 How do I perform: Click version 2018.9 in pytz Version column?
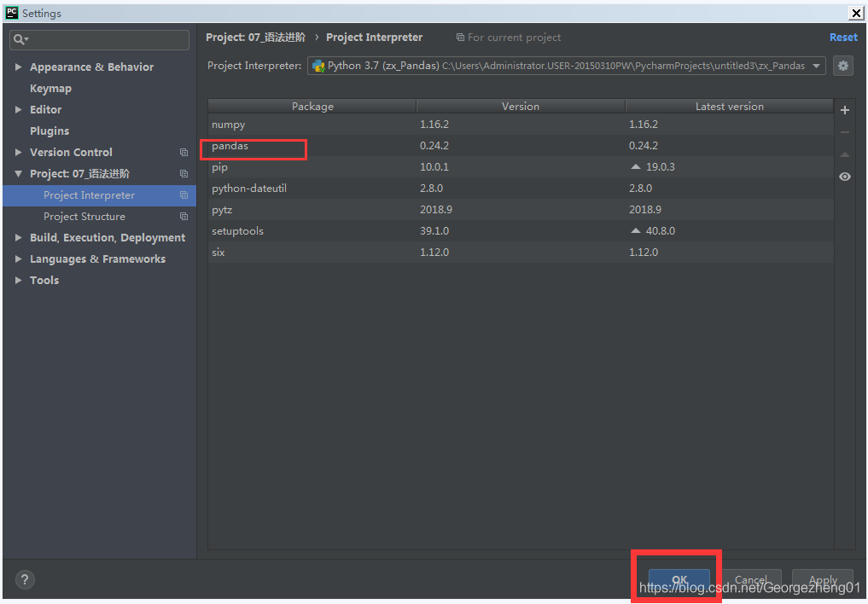click(435, 210)
